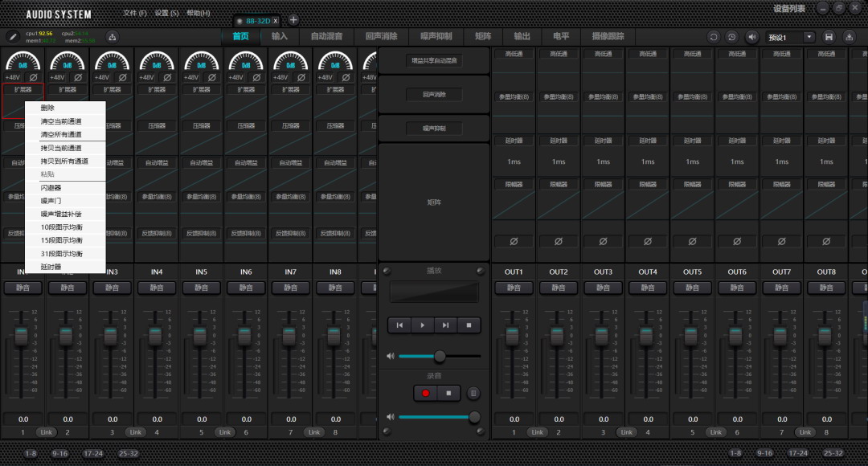Toggle +48V phantom power on input channel 3
This screenshot has width=868, height=466.
click(102, 78)
